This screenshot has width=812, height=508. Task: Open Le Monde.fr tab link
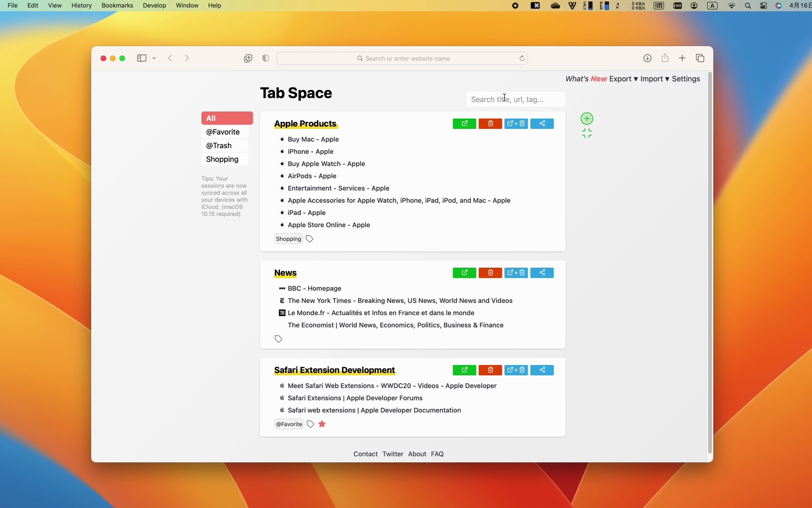[381, 313]
